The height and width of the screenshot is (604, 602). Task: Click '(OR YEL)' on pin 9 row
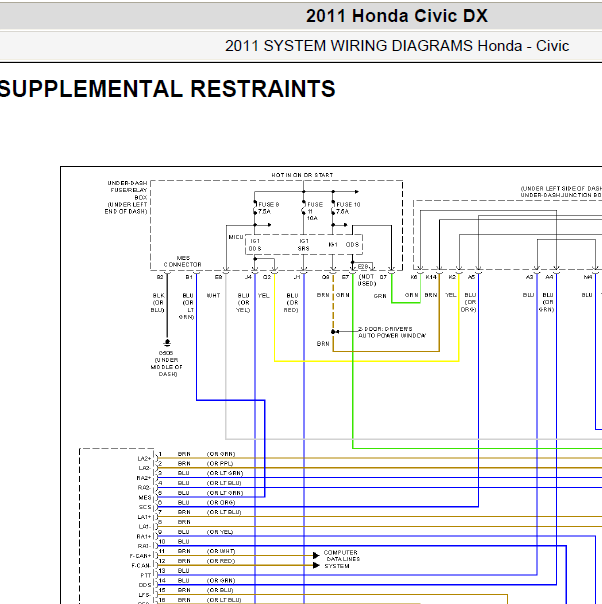(x=220, y=532)
